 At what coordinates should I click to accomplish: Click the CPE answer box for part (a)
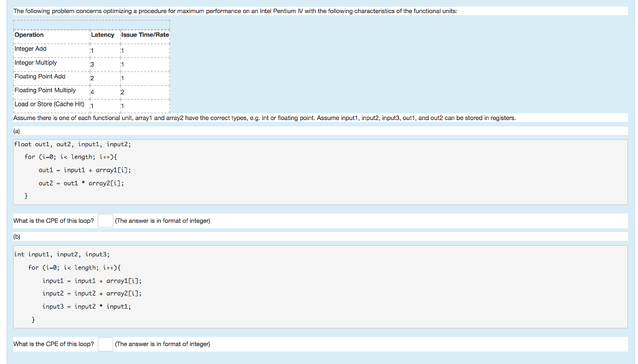click(105, 220)
